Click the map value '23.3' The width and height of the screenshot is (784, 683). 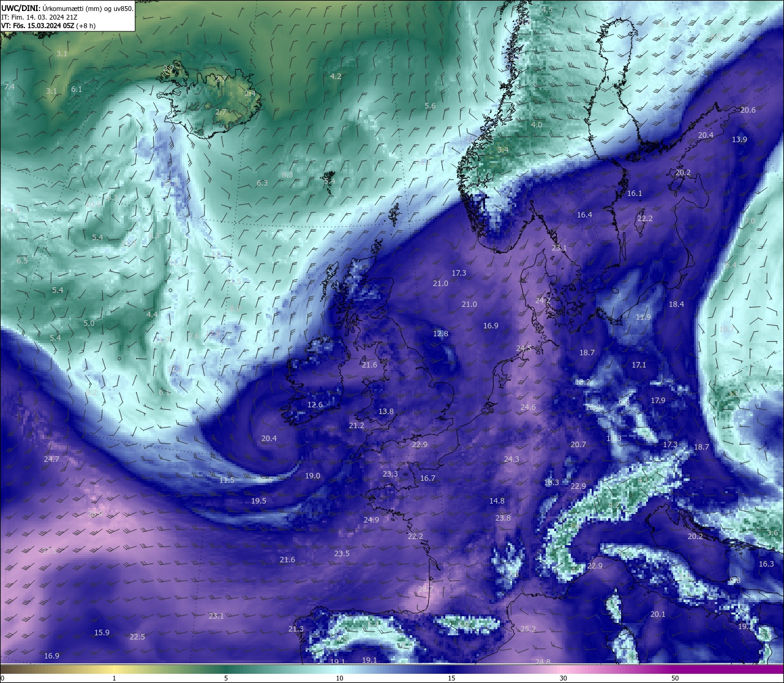390,474
